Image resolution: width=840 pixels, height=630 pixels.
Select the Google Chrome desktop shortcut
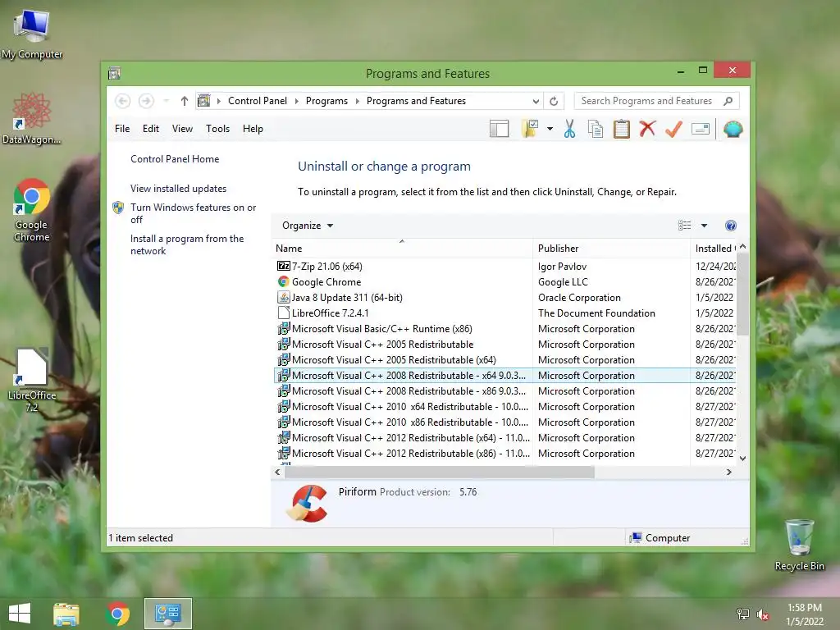(x=32, y=210)
